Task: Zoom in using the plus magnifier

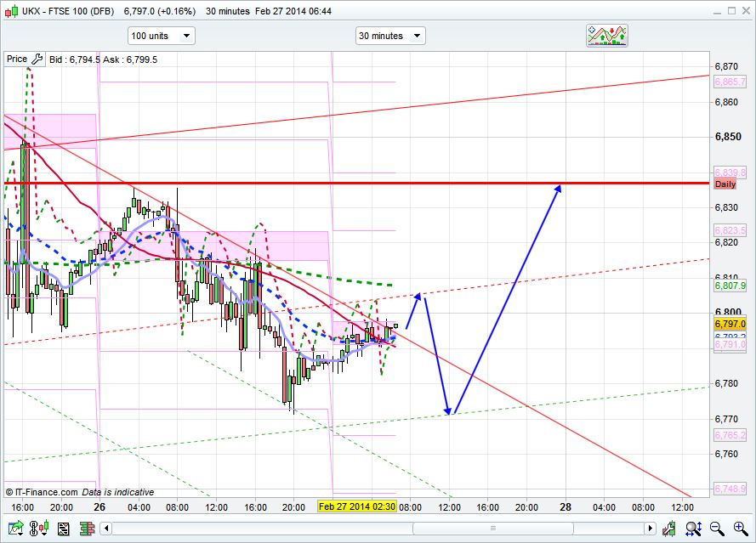Action: 741,528
